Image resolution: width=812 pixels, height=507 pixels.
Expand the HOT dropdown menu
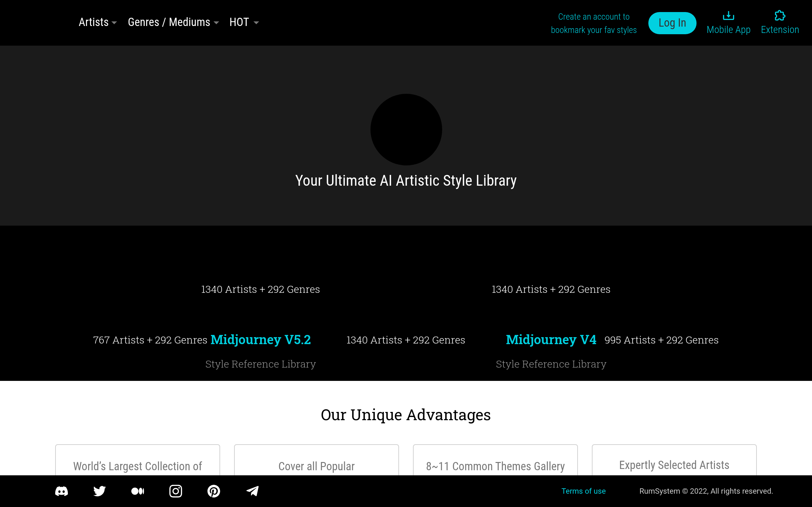point(244,22)
